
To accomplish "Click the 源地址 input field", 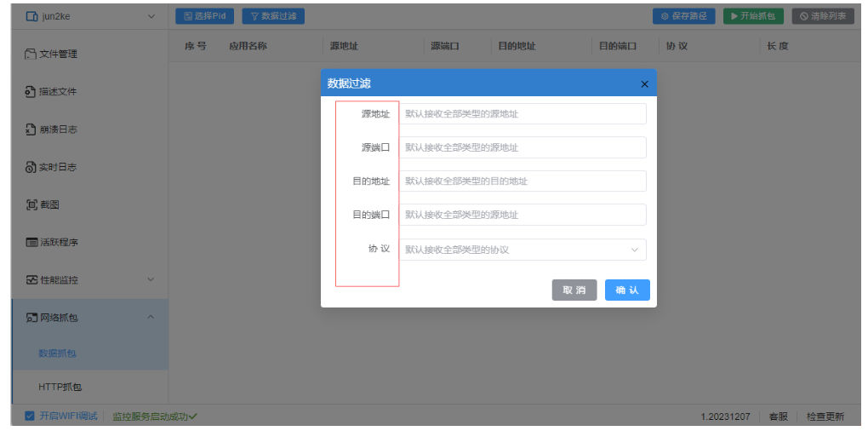I will (523, 113).
